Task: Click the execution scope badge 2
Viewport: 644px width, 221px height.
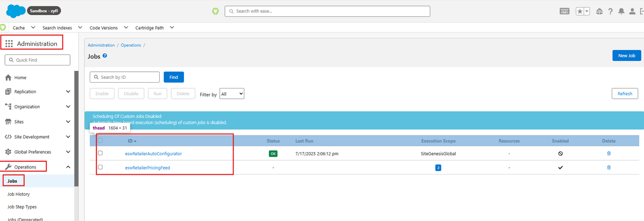Action: coord(438,168)
